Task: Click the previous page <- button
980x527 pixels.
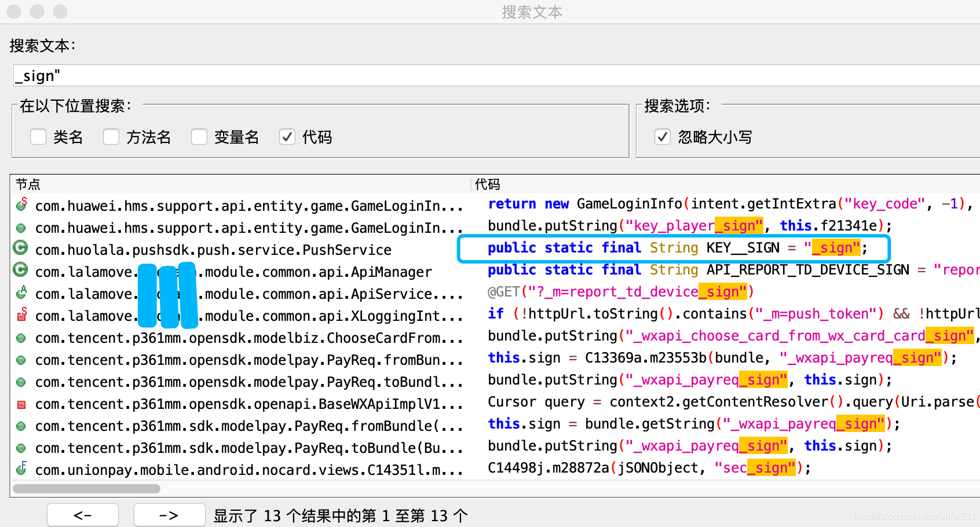Action: coord(83,515)
